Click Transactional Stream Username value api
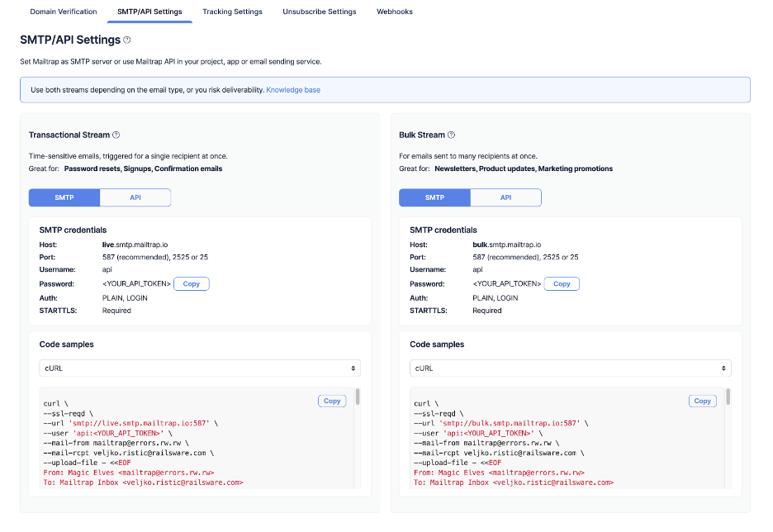 click(x=107, y=269)
